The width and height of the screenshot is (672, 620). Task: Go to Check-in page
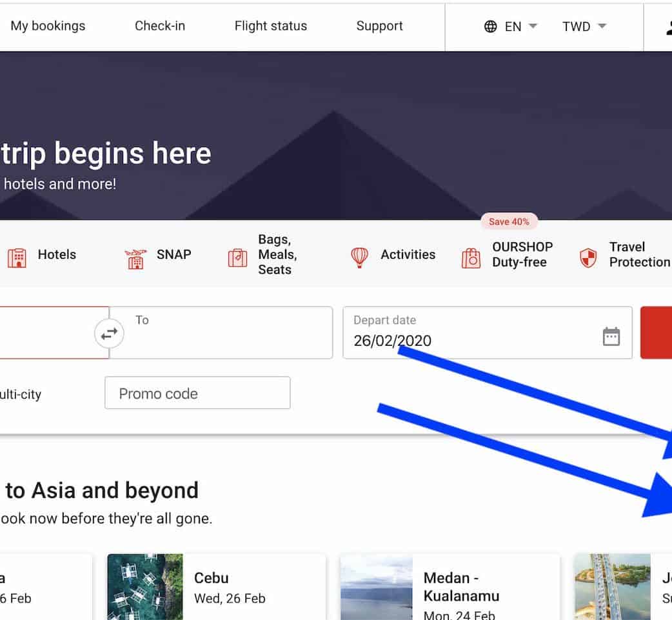coord(160,26)
